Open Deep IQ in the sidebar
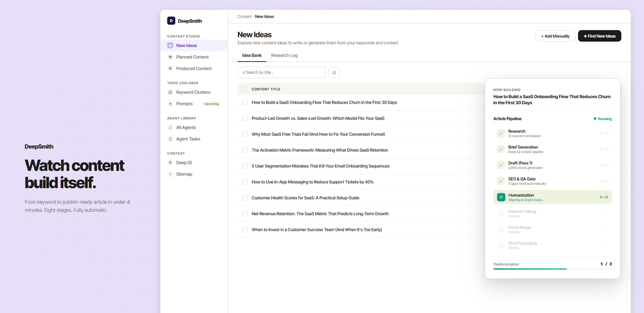Viewport: 644px width, 313px height. [194, 163]
